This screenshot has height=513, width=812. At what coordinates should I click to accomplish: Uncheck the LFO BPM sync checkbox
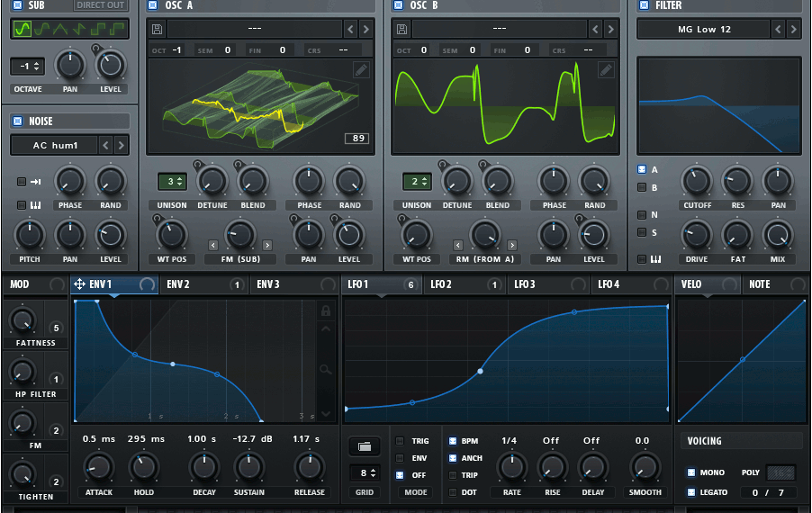point(452,441)
